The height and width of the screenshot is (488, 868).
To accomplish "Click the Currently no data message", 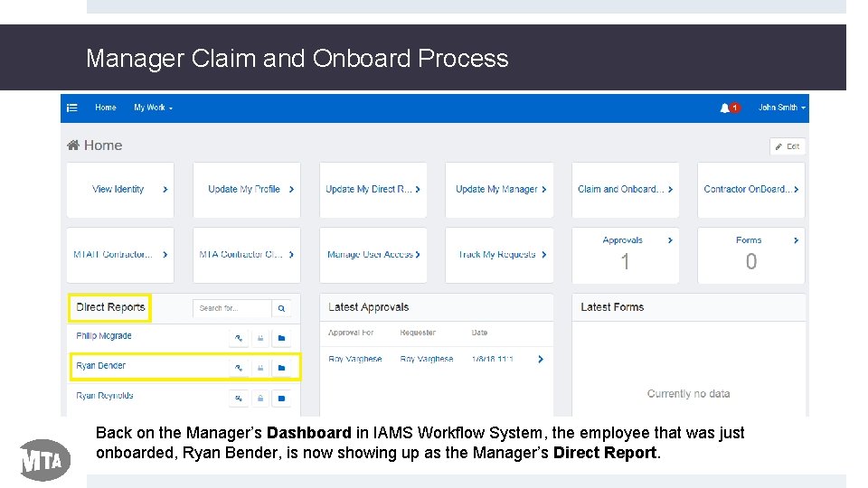I will tap(688, 393).
